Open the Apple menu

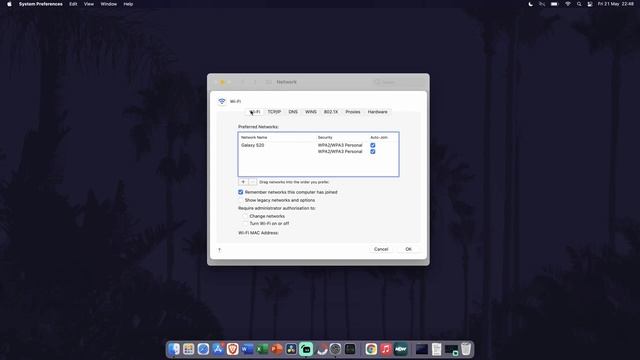(9, 4)
